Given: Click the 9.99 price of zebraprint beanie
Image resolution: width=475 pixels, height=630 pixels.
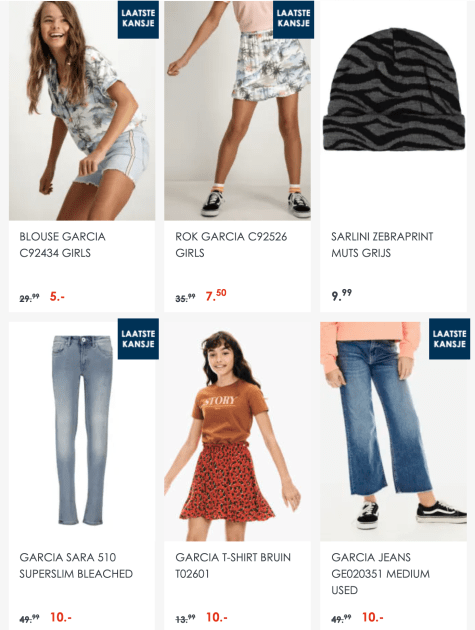Looking at the screenshot, I should pos(341,295).
